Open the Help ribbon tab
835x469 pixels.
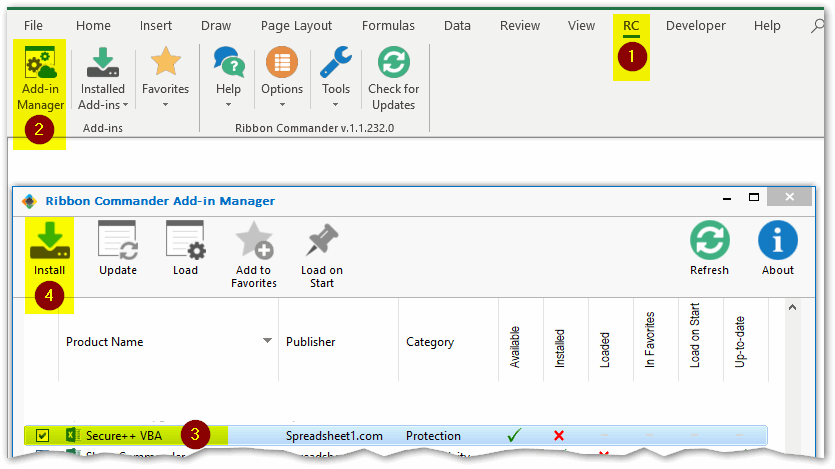(767, 26)
